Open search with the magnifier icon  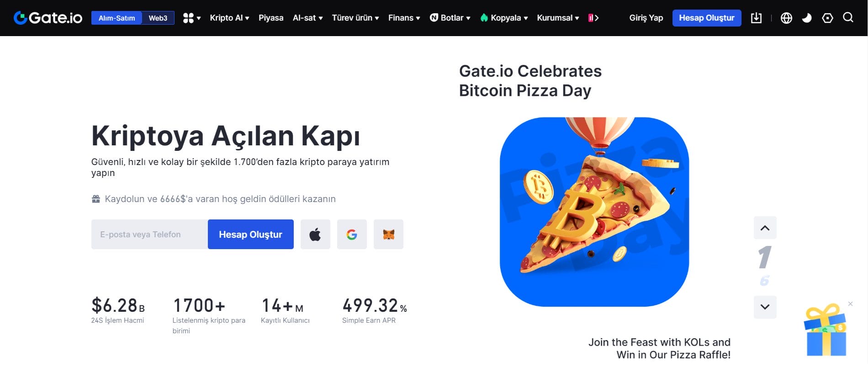tap(848, 18)
